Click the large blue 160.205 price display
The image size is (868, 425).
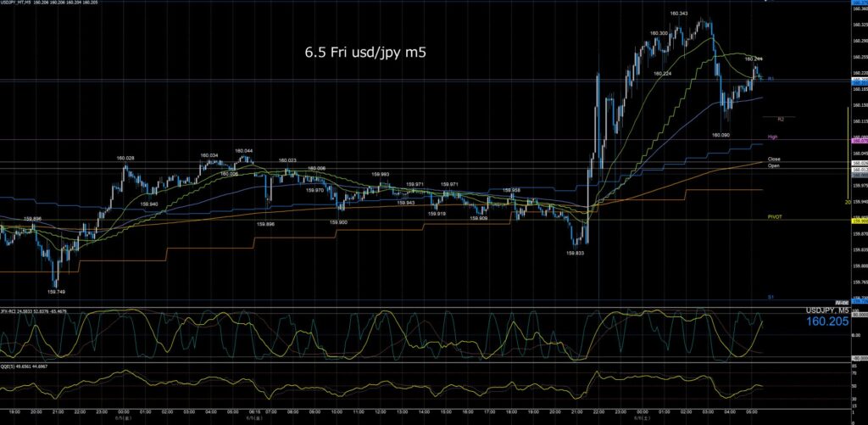[827, 322]
